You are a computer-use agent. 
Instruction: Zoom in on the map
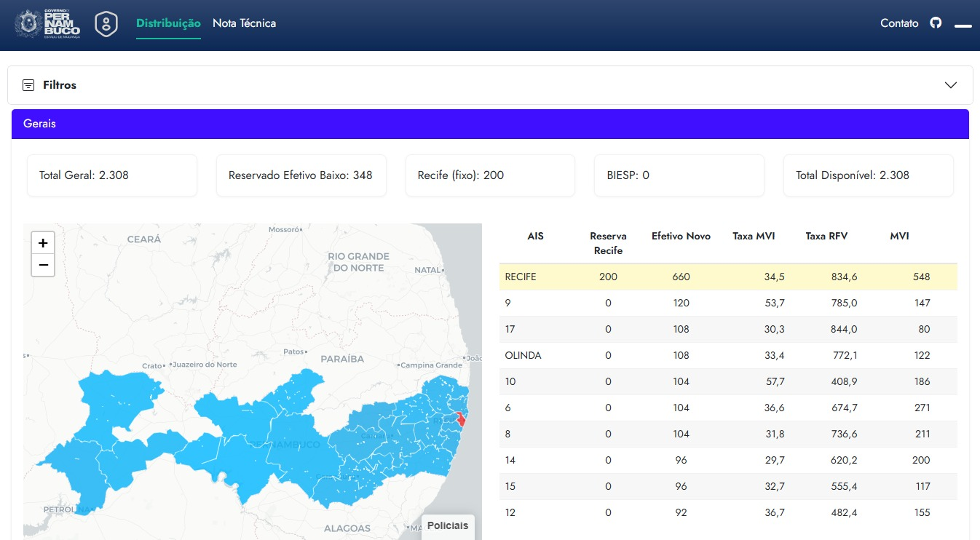point(43,243)
